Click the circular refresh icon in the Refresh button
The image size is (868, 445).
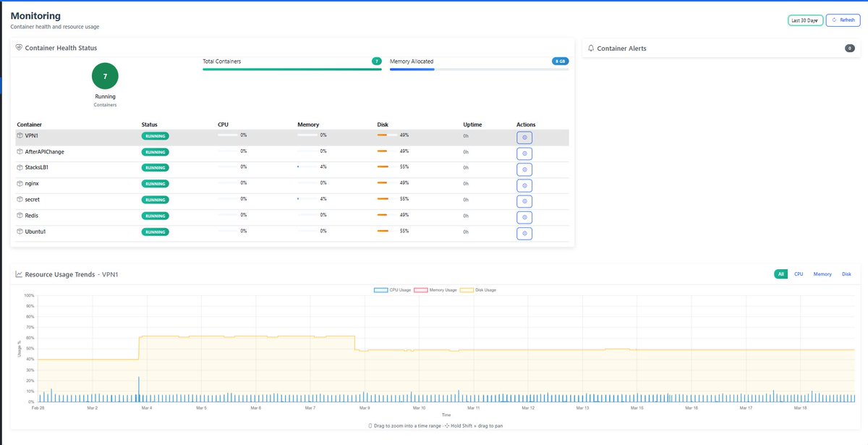(x=833, y=20)
